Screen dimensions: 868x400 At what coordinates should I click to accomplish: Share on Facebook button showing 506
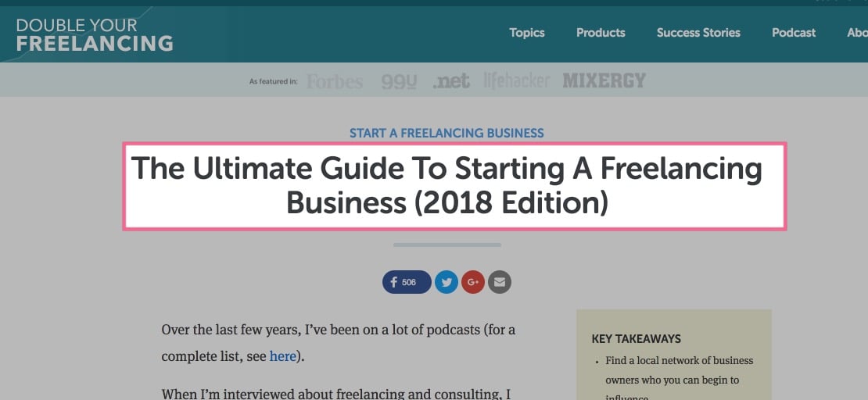(x=407, y=282)
